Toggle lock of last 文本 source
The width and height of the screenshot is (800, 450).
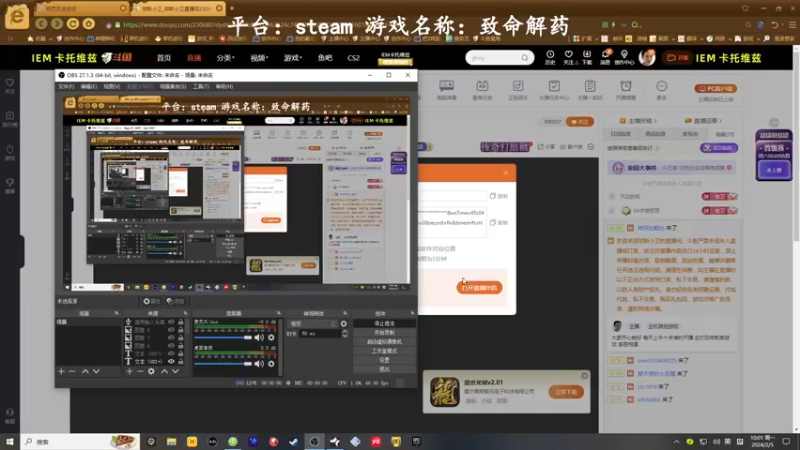[x=181, y=361]
